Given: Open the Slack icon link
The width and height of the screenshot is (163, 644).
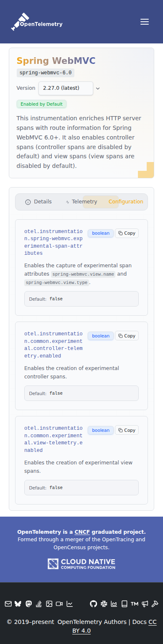Looking at the screenshot, I should coord(104,603).
